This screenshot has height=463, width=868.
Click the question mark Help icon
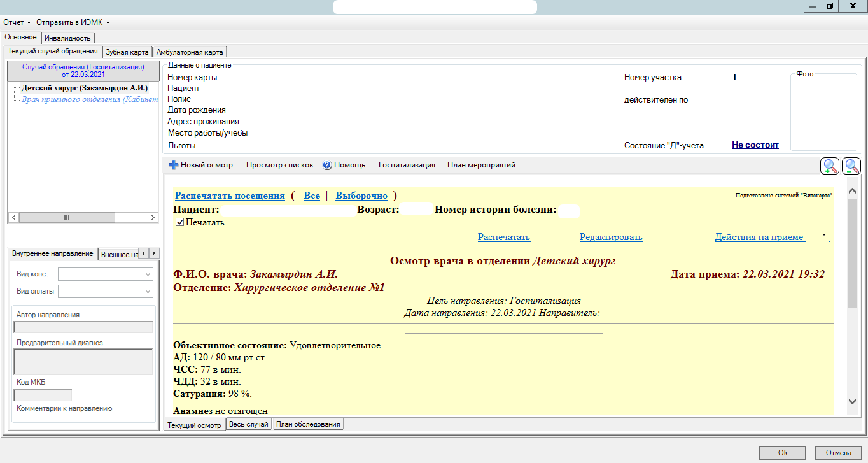pyautogui.click(x=327, y=165)
